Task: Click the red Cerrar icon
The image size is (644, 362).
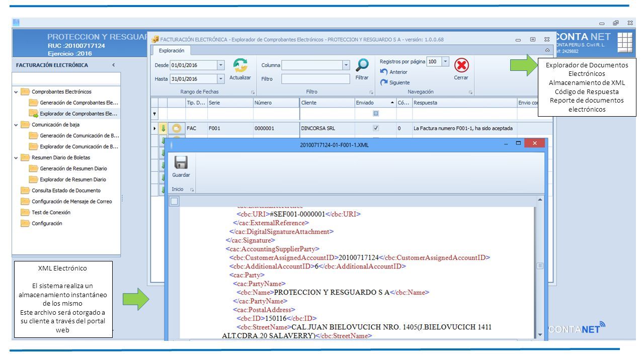Action: 461,65
